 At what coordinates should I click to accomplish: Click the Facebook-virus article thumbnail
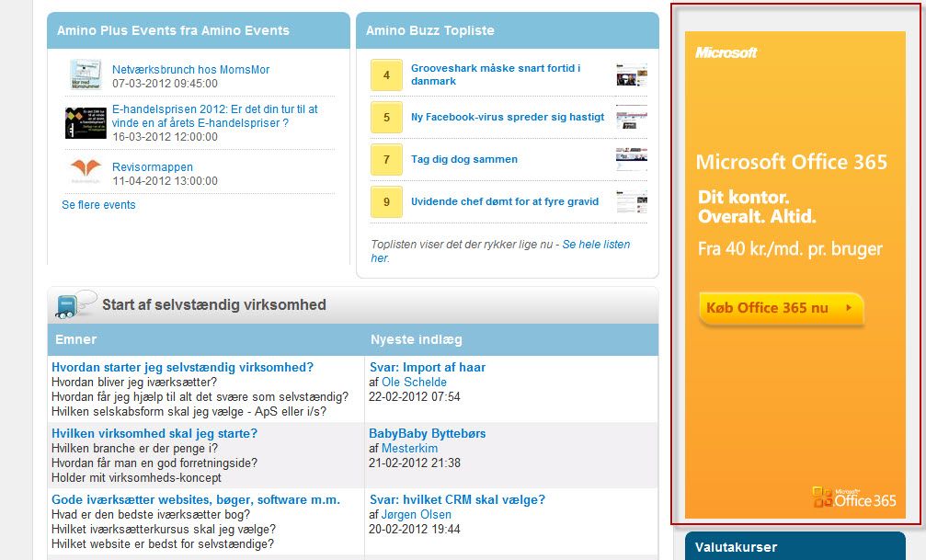pos(632,117)
